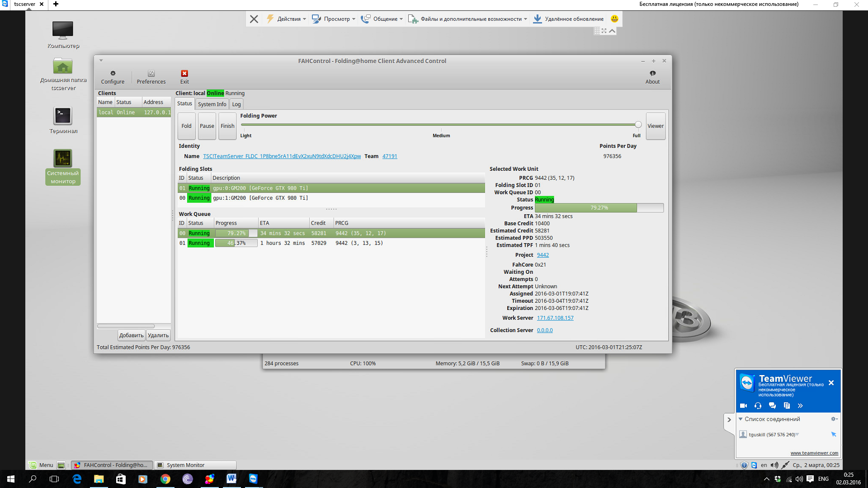Open the Configure tool in FAHControl
Image resolution: width=868 pixels, height=488 pixels.
point(113,77)
